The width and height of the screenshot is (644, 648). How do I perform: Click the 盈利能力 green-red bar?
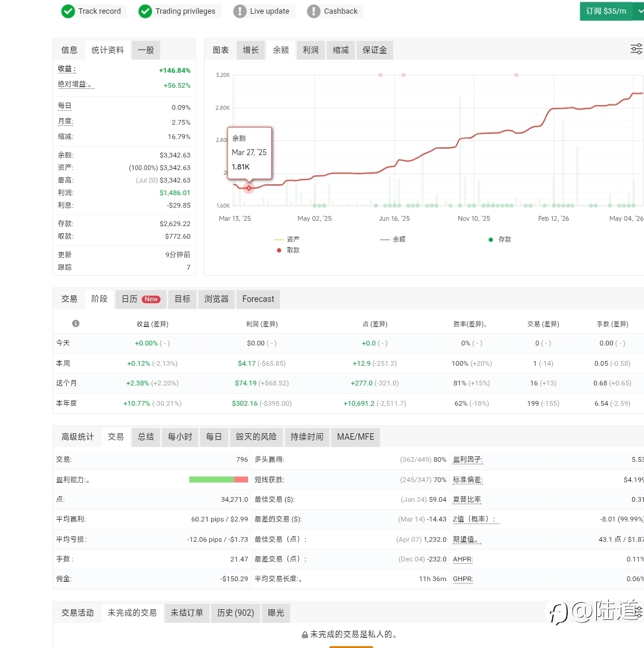(218, 479)
